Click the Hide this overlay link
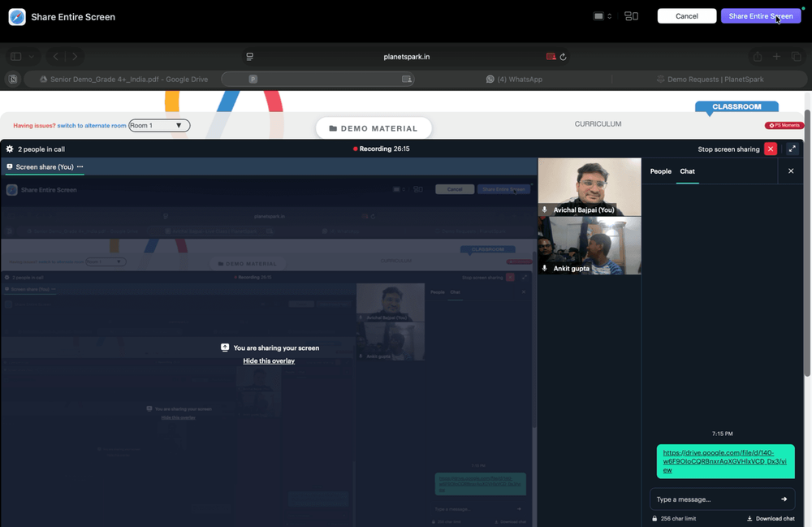This screenshot has height=527, width=812. tap(269, 361)
